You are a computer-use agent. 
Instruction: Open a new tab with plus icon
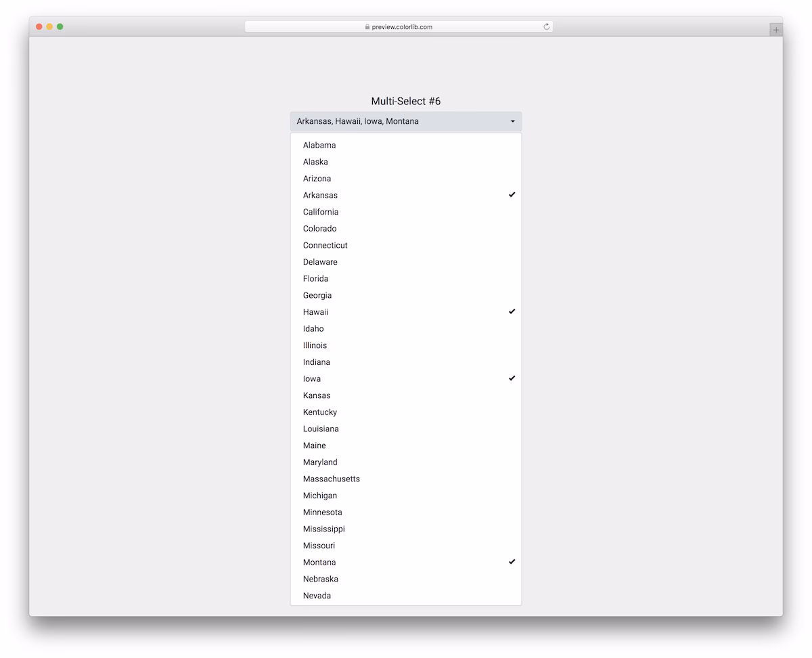[x=776, y=30]
